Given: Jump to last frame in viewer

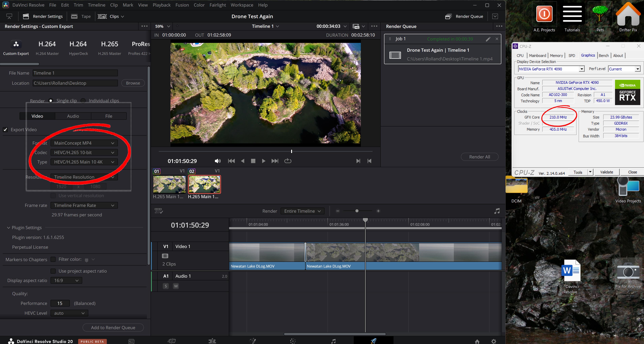Looking at the screenshot, I should pyautogui.click(x=275, y=161).
